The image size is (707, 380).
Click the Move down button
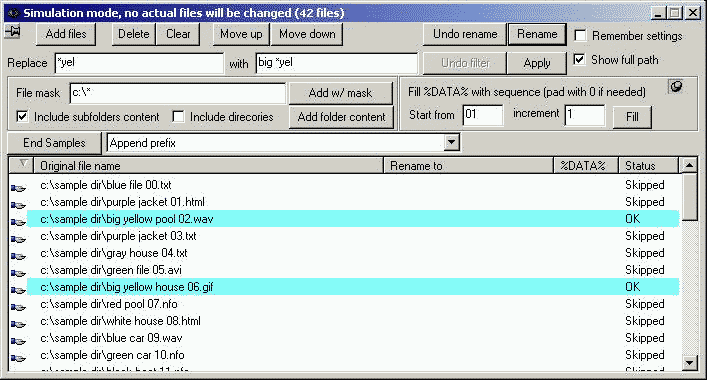coord(307,34)
